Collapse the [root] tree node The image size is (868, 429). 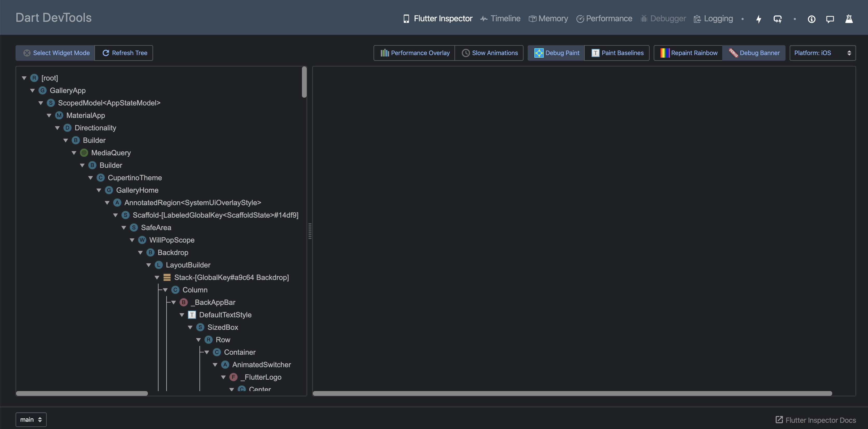point(24,78)
